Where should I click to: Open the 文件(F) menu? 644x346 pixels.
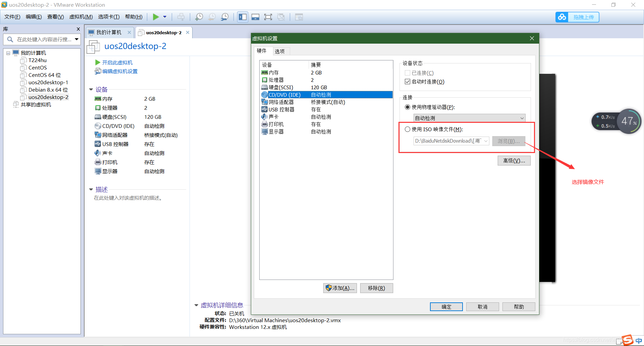tap(12, 17)
